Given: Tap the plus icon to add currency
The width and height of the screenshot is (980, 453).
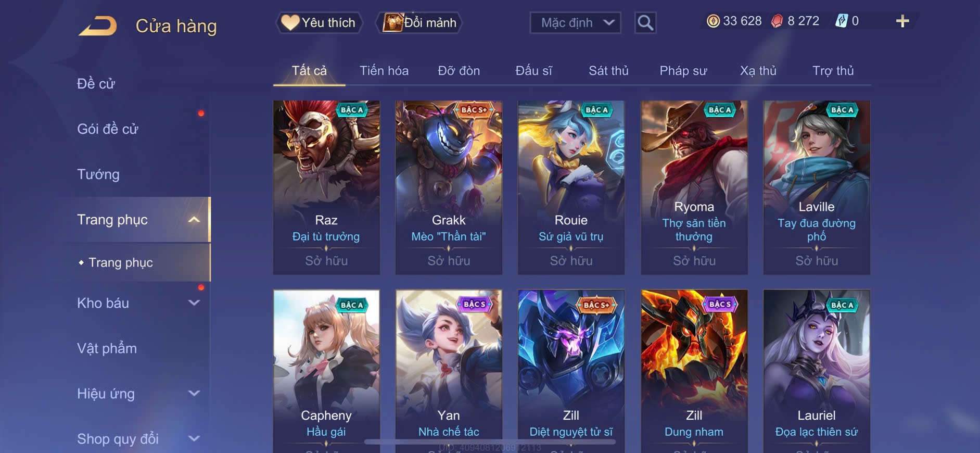Looking at the screenshot, I should click(x=902, y=21).
